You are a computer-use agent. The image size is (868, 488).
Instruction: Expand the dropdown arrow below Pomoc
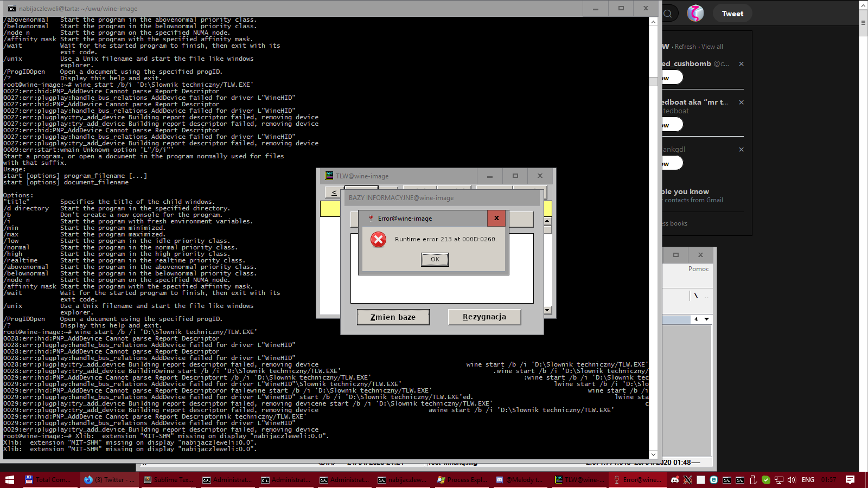(706, 319)
